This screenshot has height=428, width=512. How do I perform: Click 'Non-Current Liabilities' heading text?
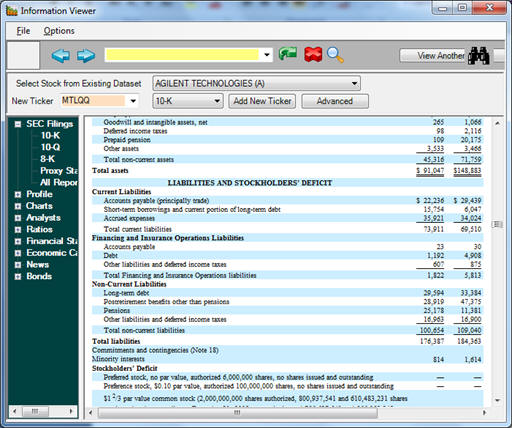[x=129, y=284]
